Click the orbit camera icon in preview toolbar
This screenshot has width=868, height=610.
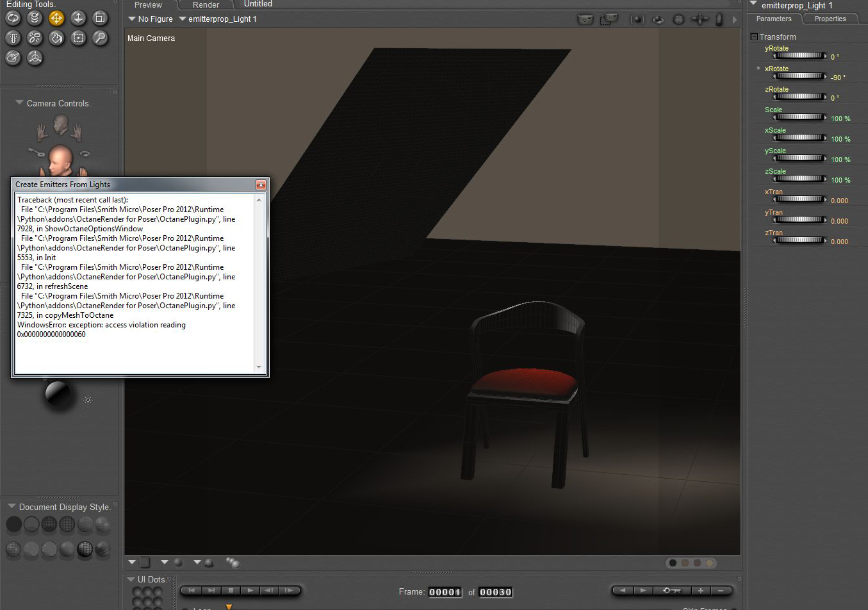click(658, 19)
